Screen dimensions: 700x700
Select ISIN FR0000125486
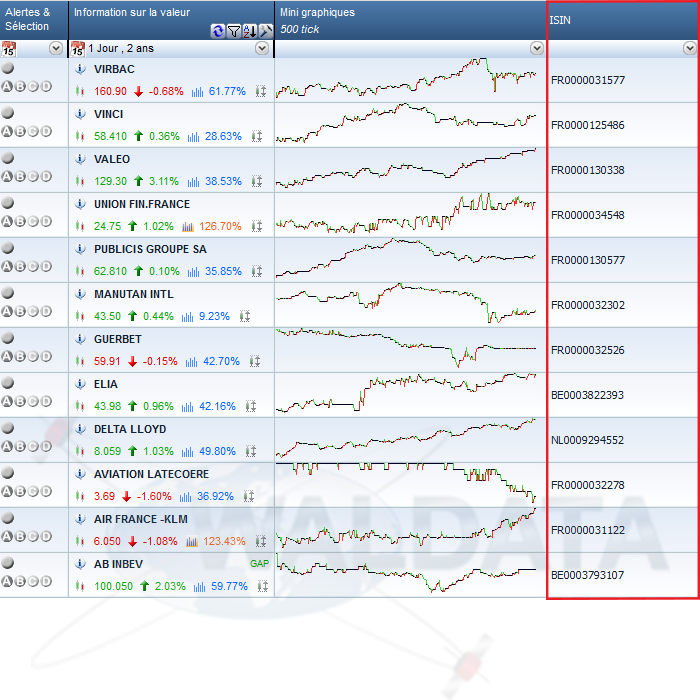[x=588, y=125]
